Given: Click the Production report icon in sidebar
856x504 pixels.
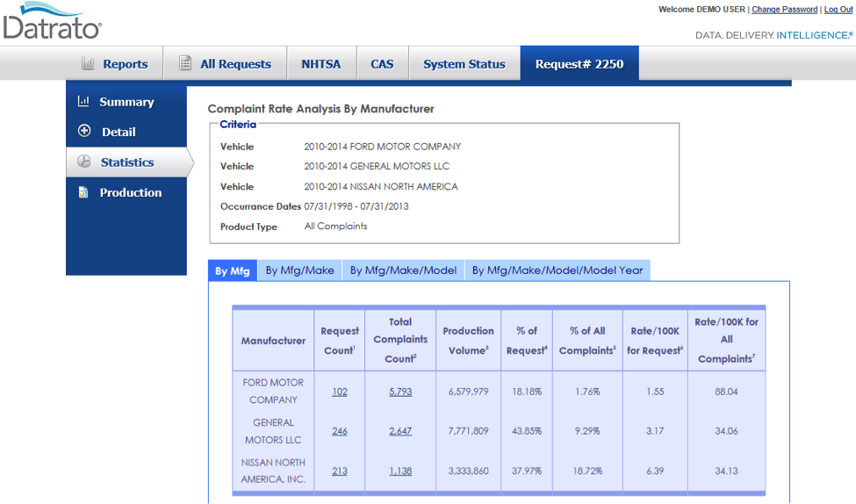Looking at the screenshot, I should pyautogui.click(x=83, y=192).
